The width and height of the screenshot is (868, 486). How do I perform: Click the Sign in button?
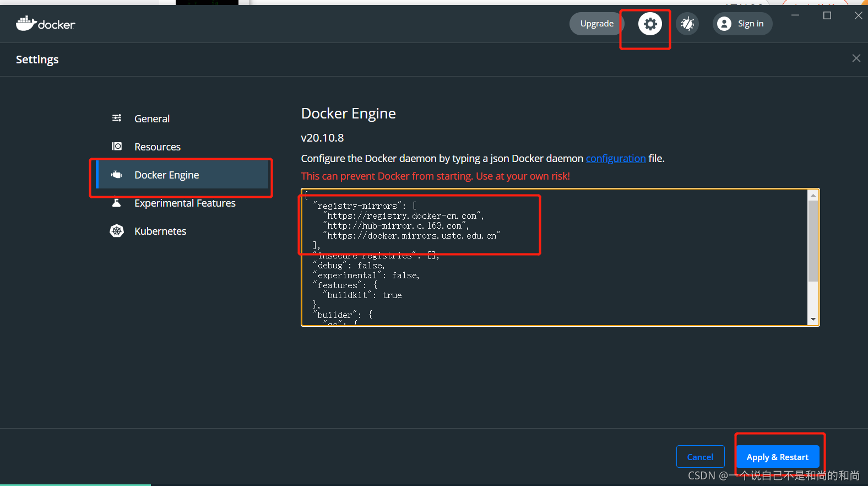pos(742,24)
